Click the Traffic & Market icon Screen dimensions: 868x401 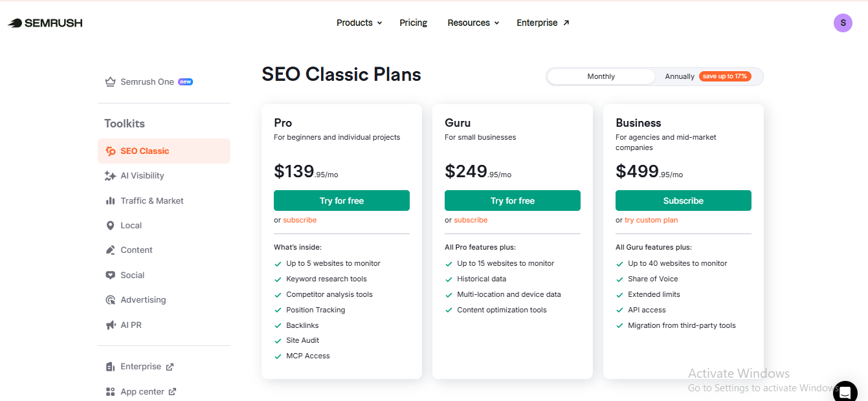(x=110, y=200)
